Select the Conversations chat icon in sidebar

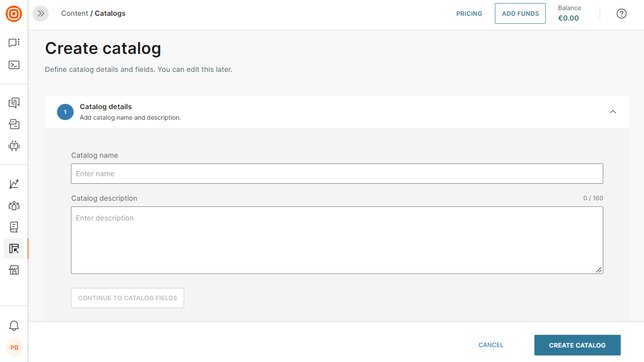tap(14, 43)
